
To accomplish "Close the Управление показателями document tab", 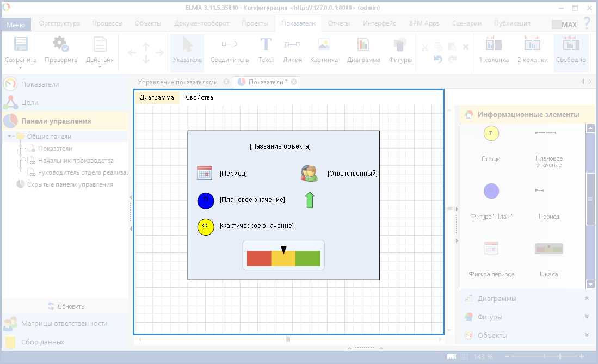I will click(226, 82).
